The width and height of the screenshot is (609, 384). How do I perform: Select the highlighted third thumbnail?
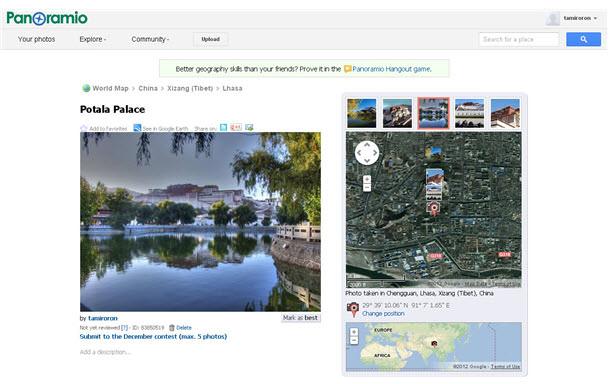pos(433,113)
